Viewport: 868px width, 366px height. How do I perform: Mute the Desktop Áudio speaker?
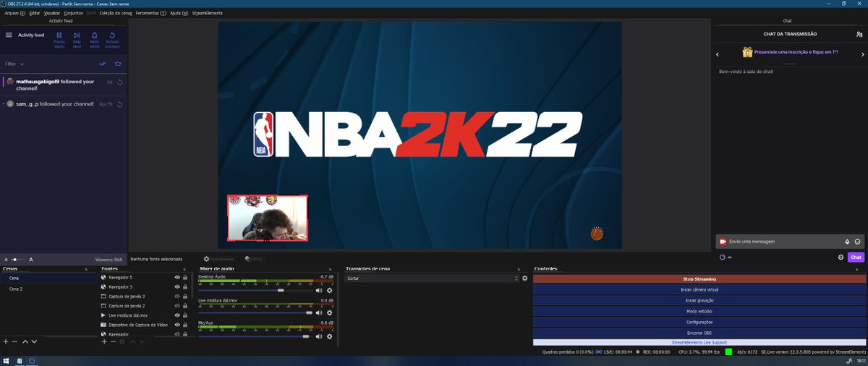point(319,289)
